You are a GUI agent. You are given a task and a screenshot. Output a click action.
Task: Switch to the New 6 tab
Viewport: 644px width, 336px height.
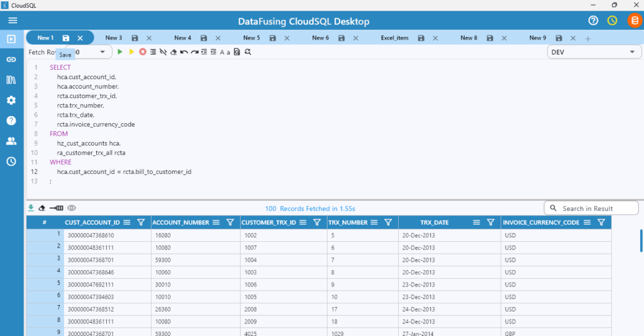coord(320,38)
